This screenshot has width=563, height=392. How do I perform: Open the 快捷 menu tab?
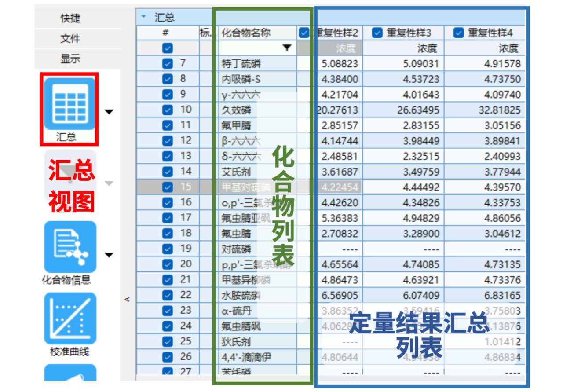click(x=70, y=18)
